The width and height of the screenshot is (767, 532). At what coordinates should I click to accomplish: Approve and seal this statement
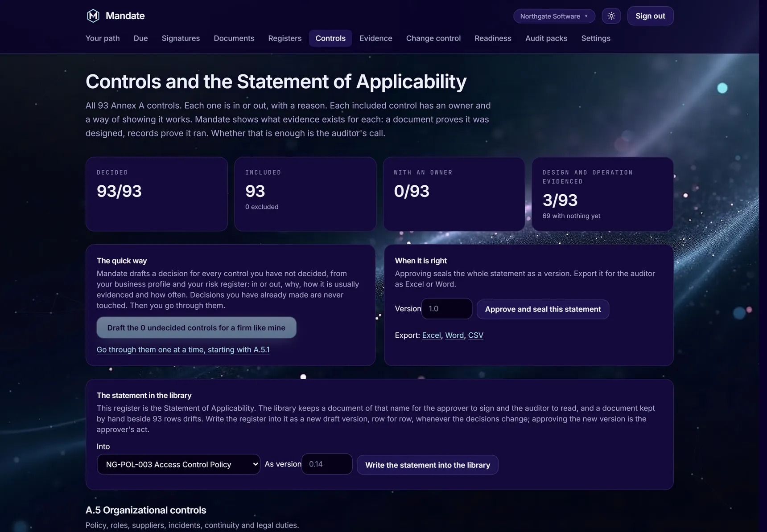tap(543, 309)
